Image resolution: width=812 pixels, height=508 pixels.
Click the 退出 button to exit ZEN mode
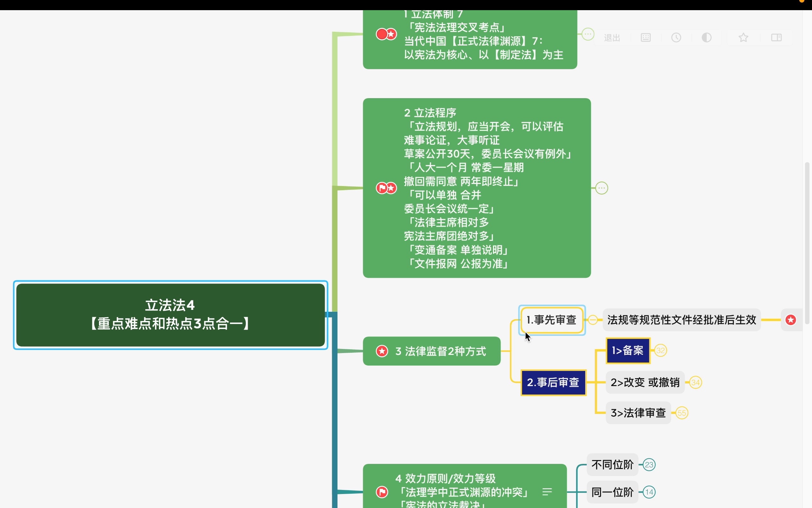coord(612,38)
